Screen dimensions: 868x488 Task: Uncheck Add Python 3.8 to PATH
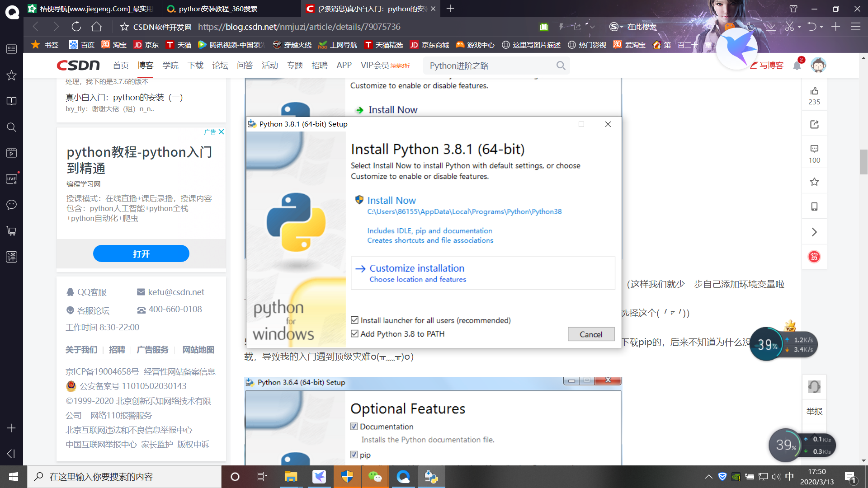click(355, 333)
